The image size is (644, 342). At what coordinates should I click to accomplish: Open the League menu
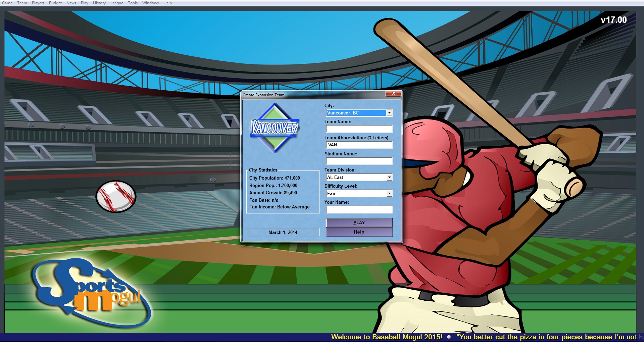116,3
